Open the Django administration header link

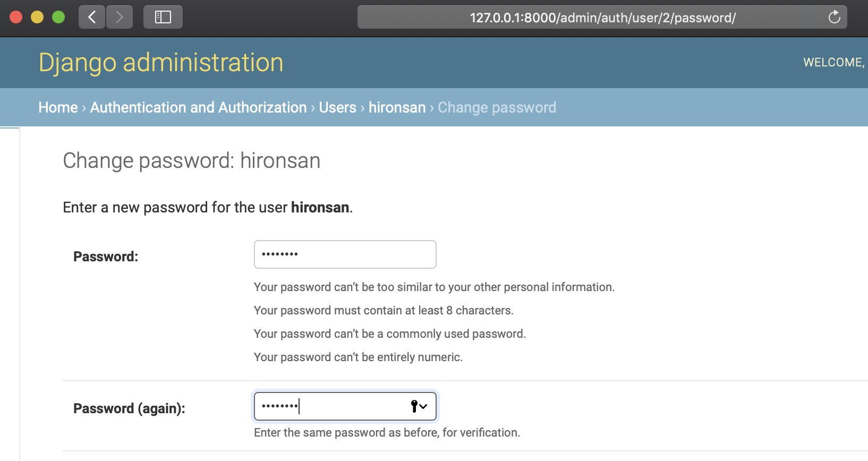(160, 63)
